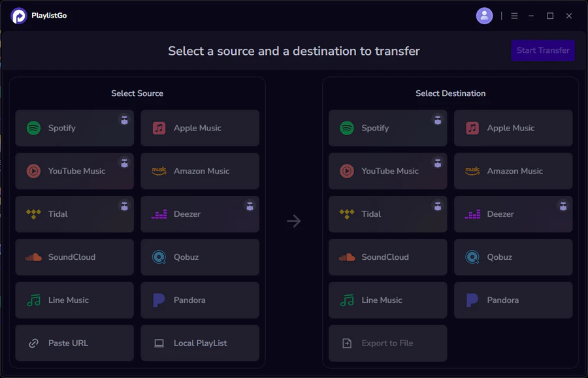Set YouTube Music as the destination
The width and height of the screenshot is (588, 378).
coord(387,171)
